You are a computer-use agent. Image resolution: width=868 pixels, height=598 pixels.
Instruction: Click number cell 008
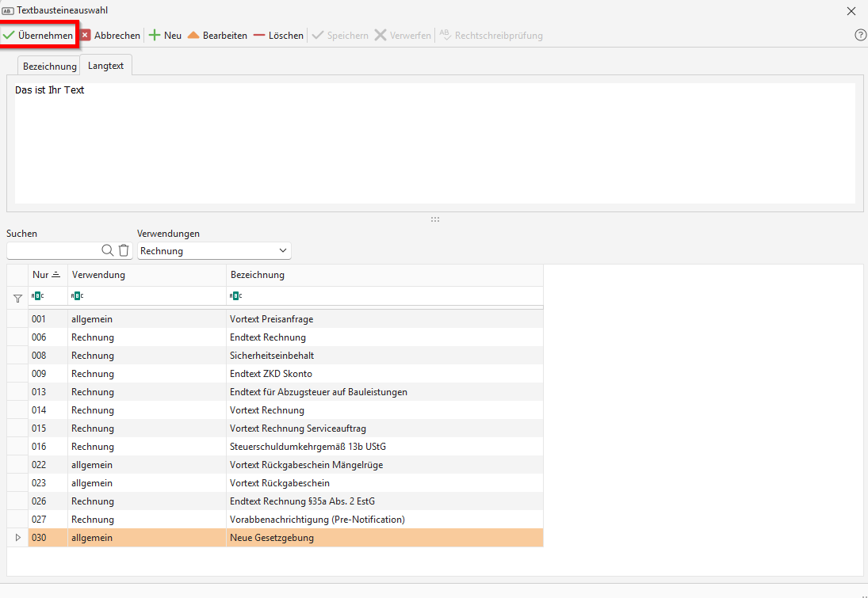[48, 356]
